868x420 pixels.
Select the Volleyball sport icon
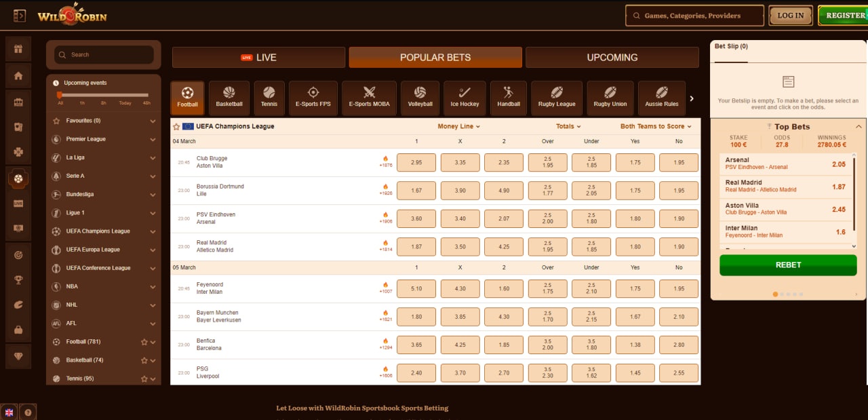[x=420, y=98]
